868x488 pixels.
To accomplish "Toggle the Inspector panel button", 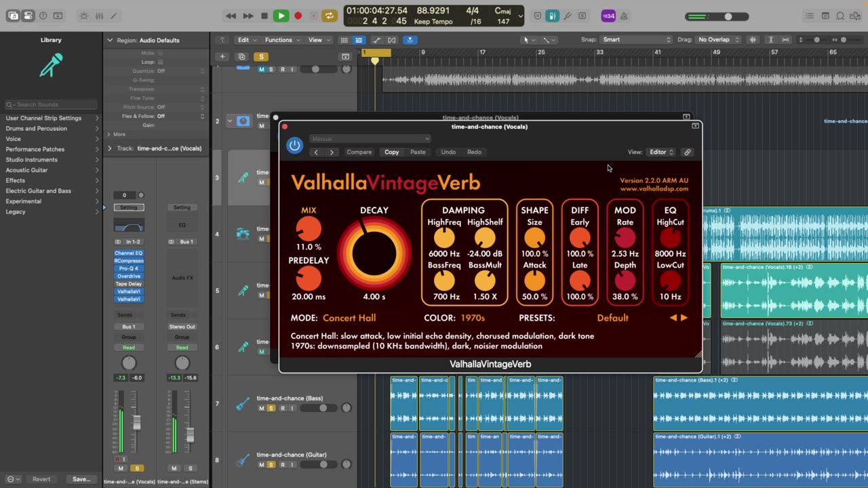I will (28, 16).
